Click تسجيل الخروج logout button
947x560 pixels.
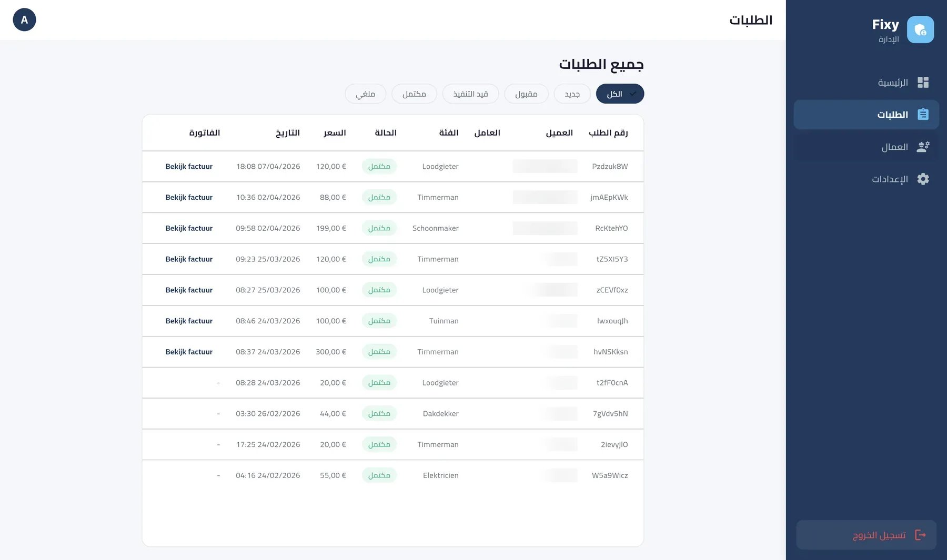[867, 535]
